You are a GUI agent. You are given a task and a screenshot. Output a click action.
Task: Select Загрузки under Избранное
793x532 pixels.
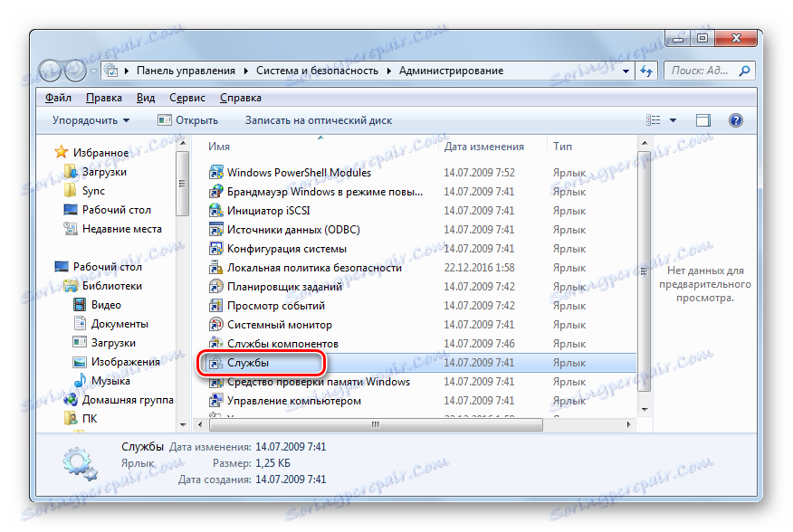104,172
